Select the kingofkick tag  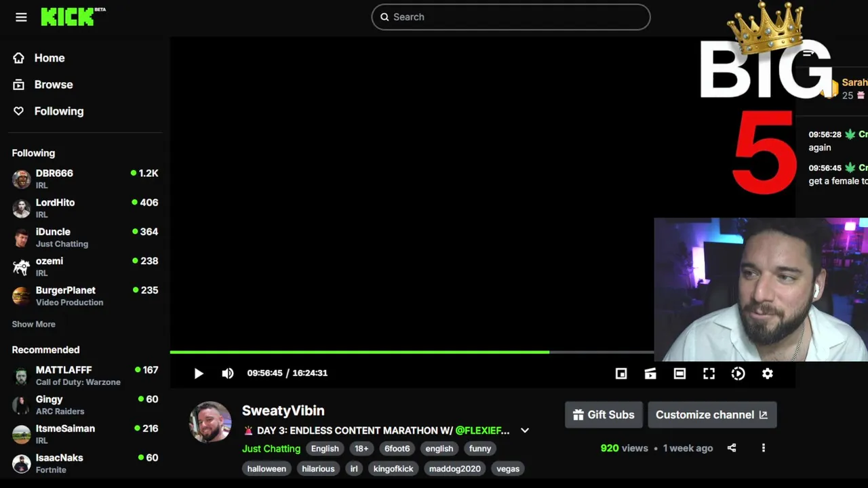[393, 469]
